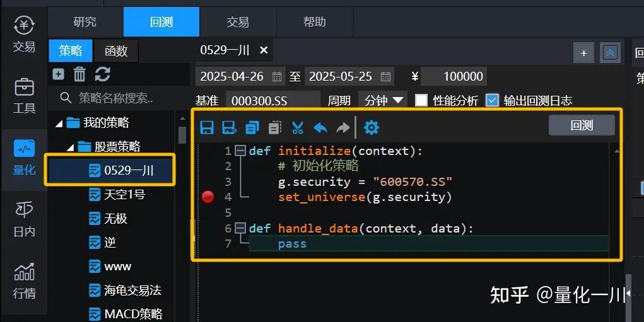Select the 函数 panel tab
Viewport: 644px width, 322px height.
(x=116, y=51)
